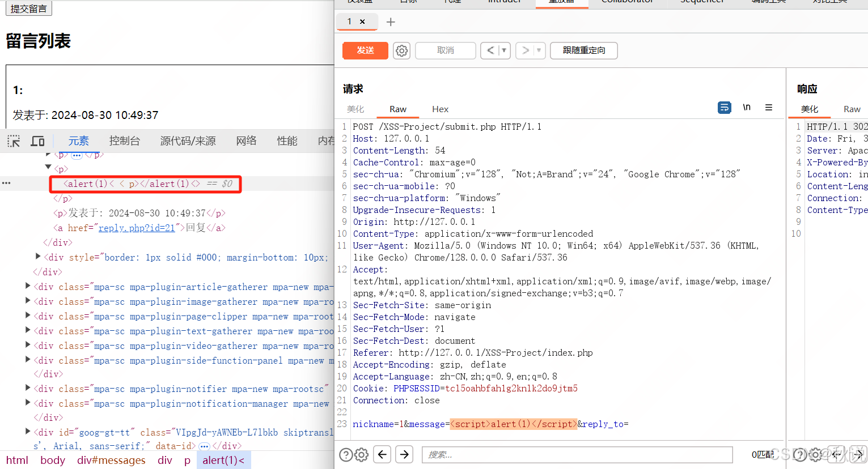This screenshot has width=868, height=469.
Task: Switch response view to Raw tab
Action: (x=852, y=109)
